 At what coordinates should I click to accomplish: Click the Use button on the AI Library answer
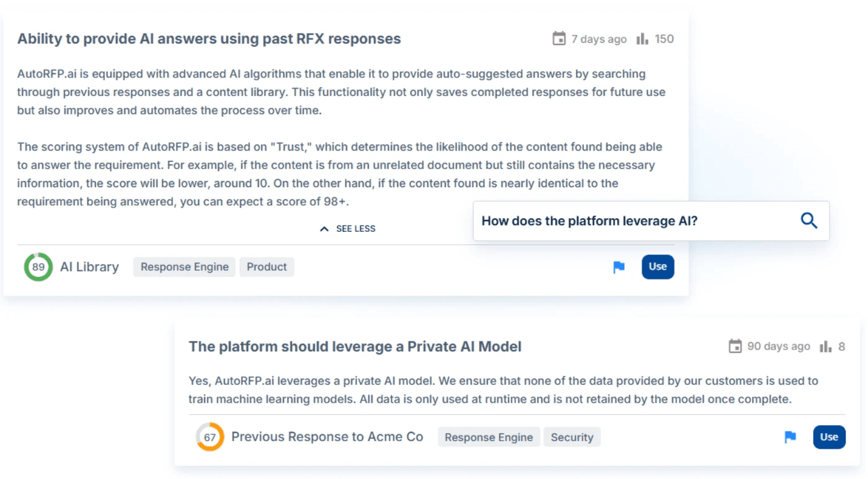pyautogui.click(x=657, y=266)
